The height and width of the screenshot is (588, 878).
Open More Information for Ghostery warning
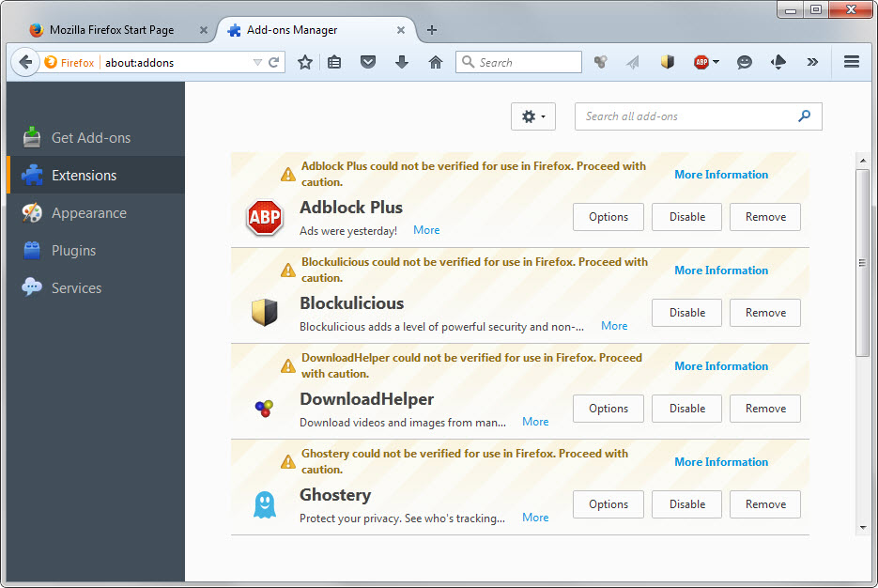721,462
